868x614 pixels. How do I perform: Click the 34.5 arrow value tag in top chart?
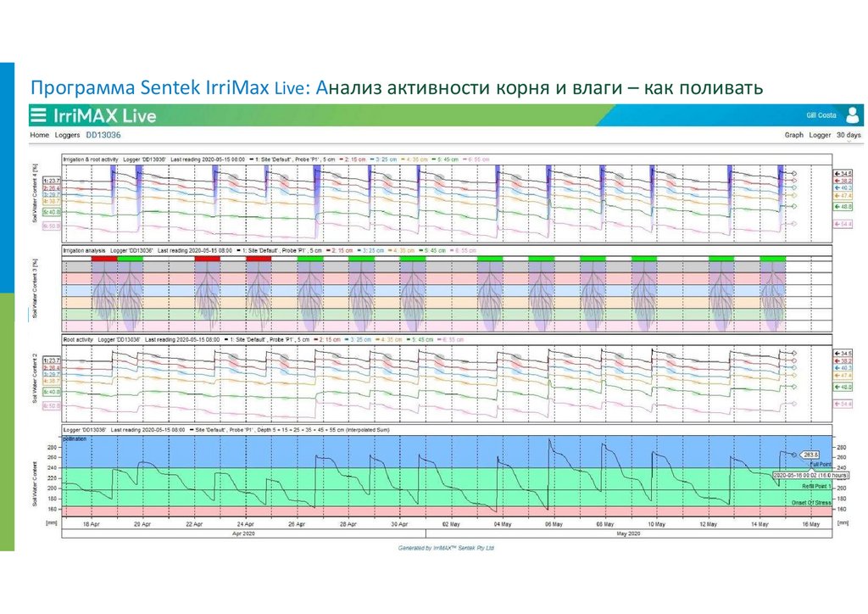(843, 173)
